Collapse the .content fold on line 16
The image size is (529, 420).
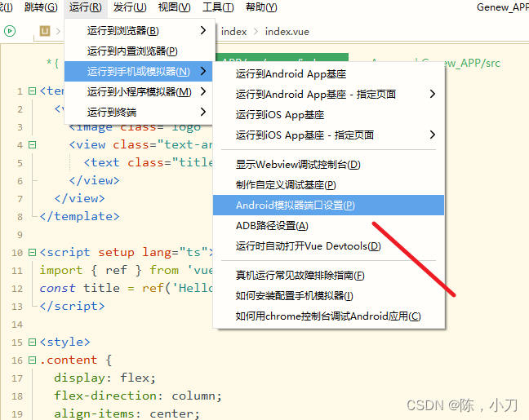[32, 360]
